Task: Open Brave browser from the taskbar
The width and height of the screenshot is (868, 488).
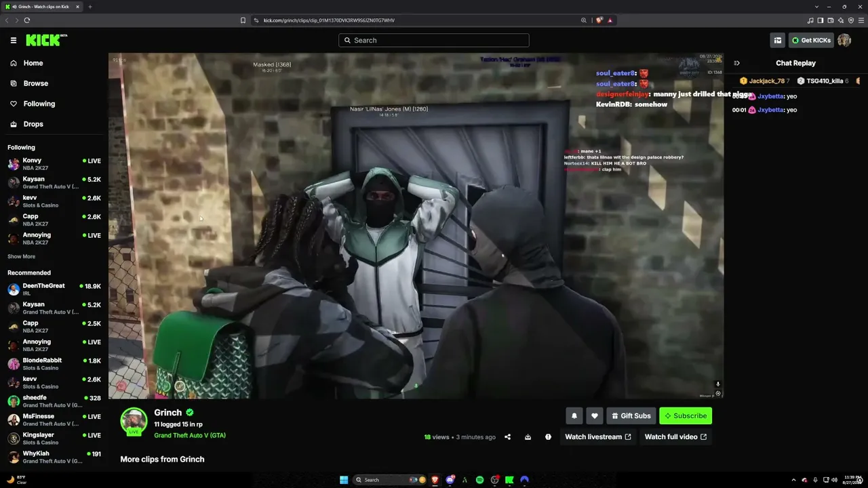Action: (x=435, y=480)
